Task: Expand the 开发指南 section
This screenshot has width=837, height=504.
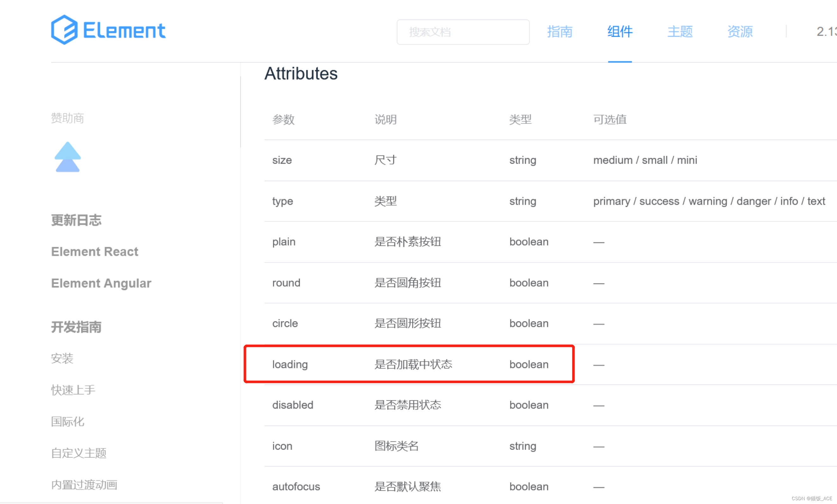Action: coord(76,327)
